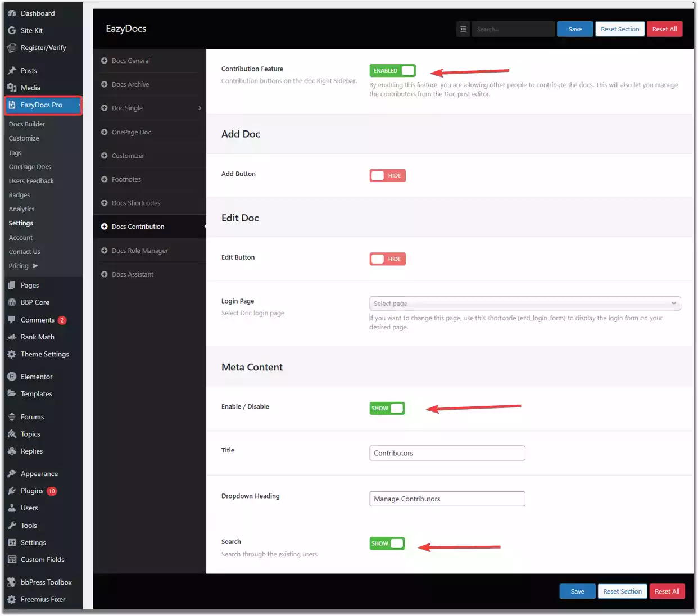Click the Rank Math icon
The width and height of the screenshot is (698, 616).
[12, 337]
